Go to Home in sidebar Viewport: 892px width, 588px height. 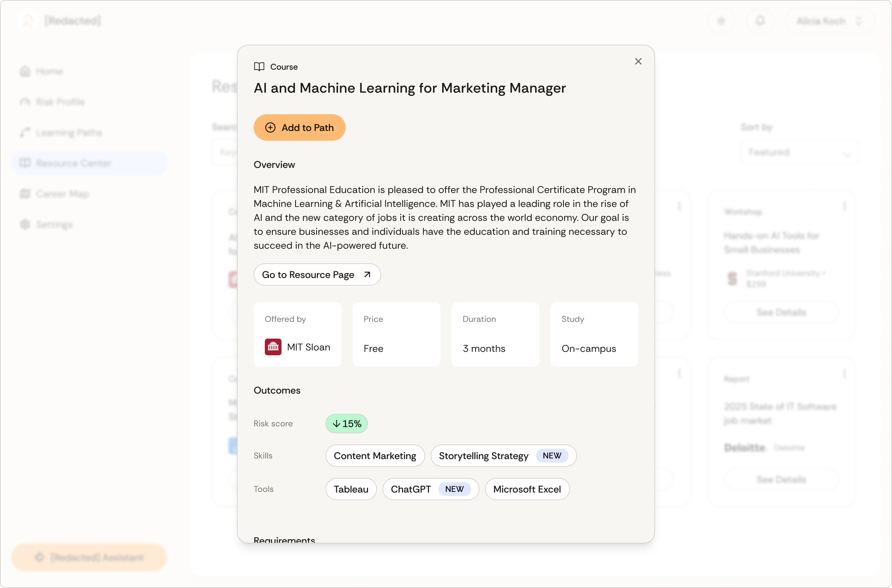(49, 71)
